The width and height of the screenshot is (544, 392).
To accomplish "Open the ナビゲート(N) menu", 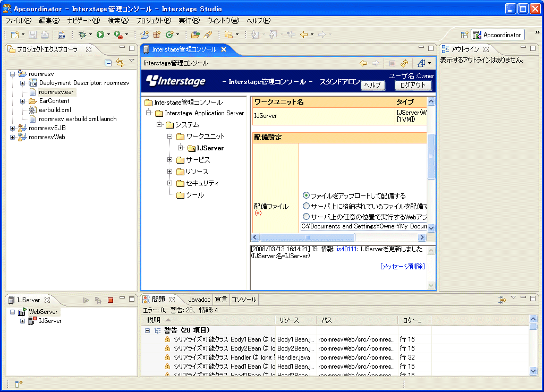I will 83,21.
